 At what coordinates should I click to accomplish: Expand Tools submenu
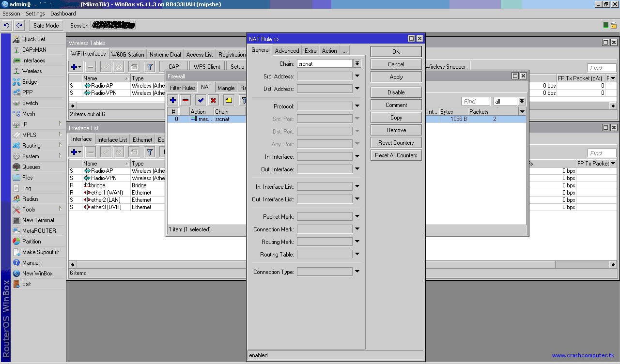pyautogui.click(x=37, y=210)
